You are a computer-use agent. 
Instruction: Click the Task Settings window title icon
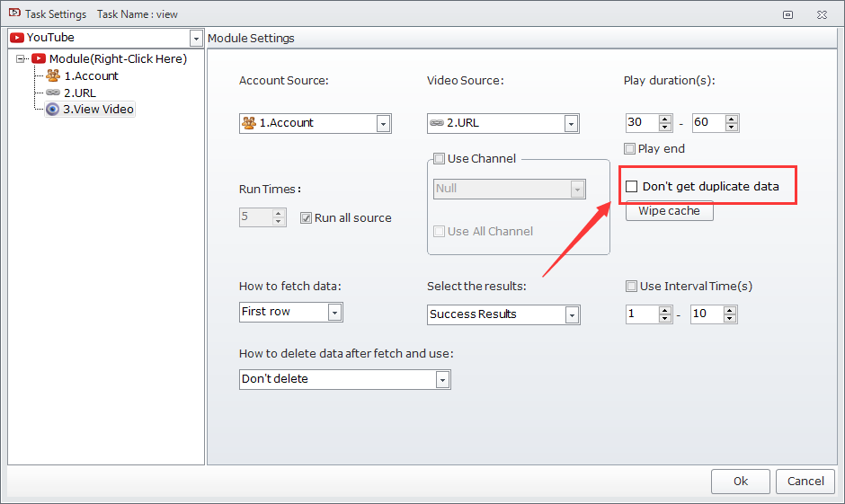[x=14, y=14]
